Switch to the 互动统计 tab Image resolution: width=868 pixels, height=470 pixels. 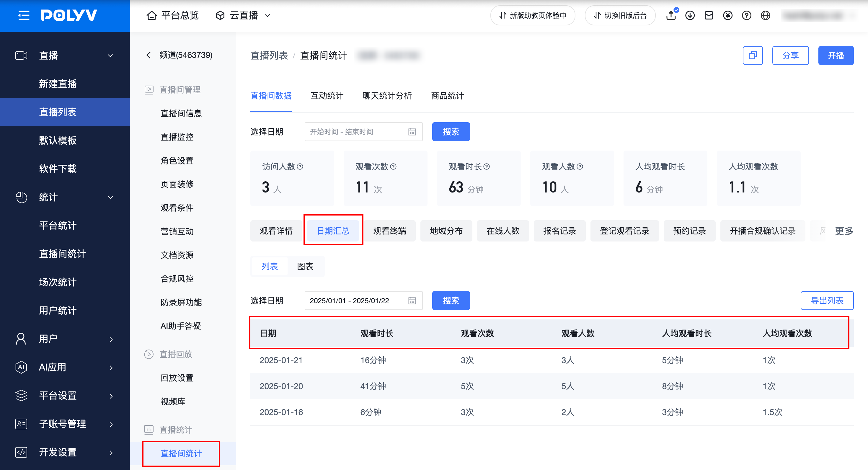point(327,96)
